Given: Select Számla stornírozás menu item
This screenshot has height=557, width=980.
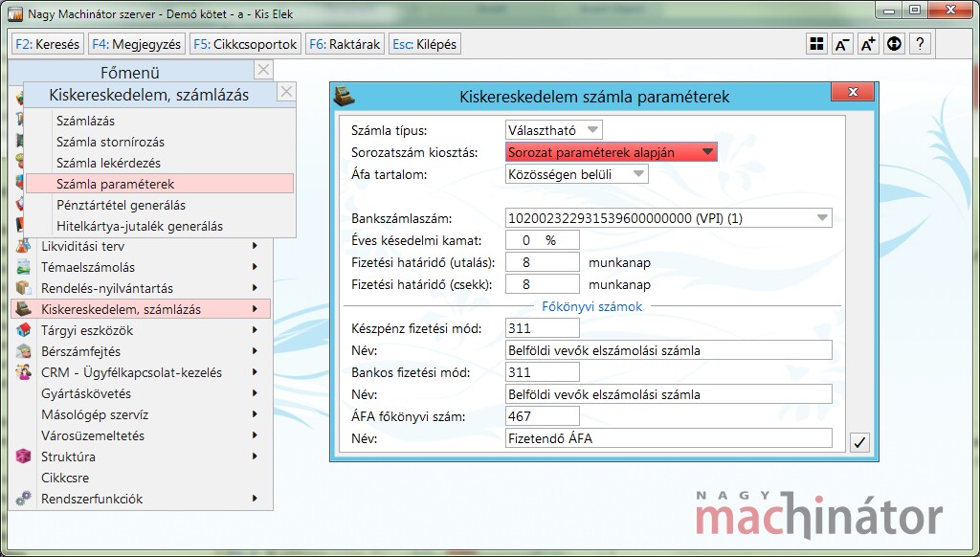Looking at the screenshot, I should point(160,142).
